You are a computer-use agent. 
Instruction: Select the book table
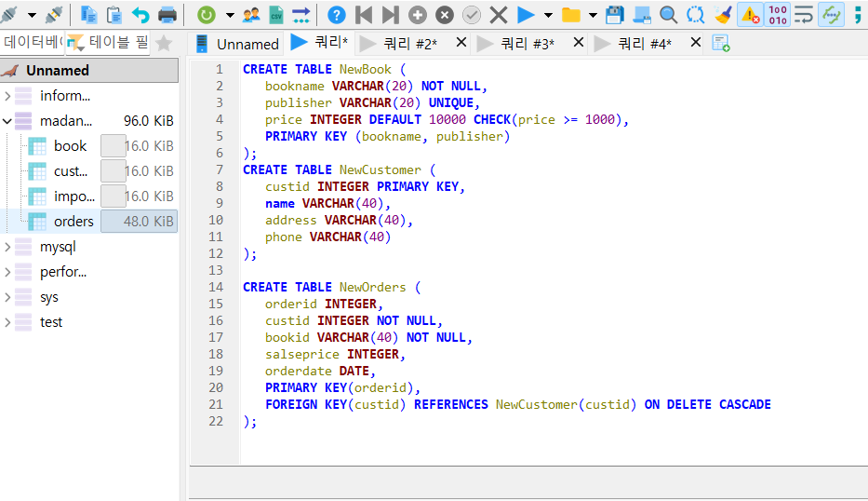71,146
